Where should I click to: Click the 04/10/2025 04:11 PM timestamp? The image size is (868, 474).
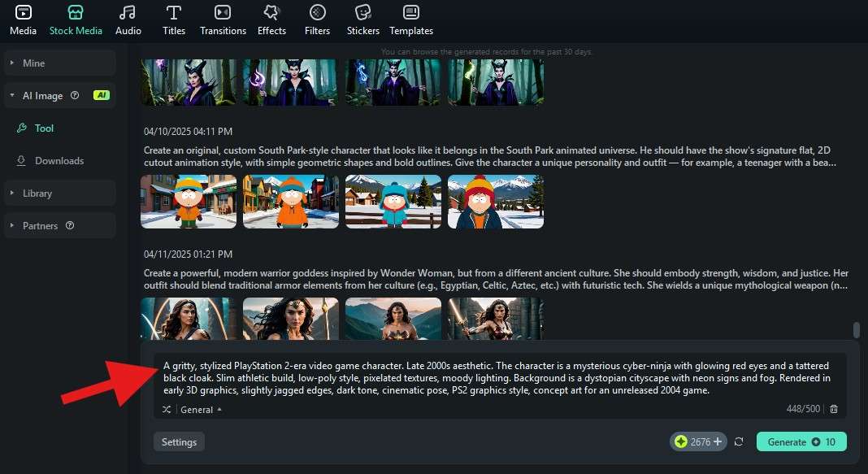pyautogui.click(x=189, y=132)
